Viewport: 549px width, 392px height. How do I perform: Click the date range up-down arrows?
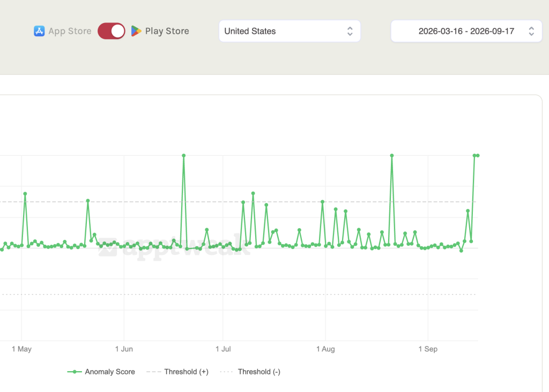tap(531, 31)
